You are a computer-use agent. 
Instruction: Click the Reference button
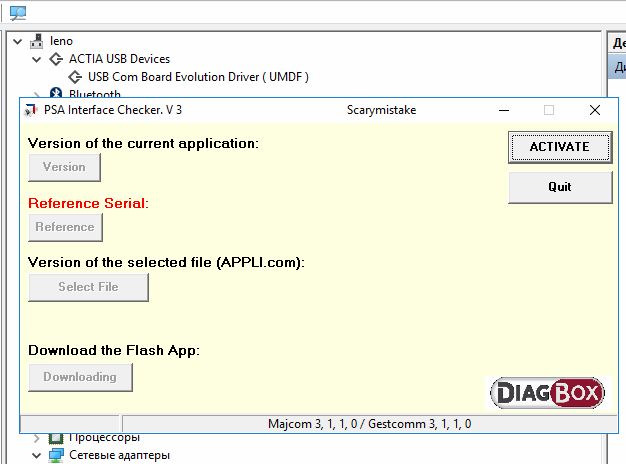65,227
